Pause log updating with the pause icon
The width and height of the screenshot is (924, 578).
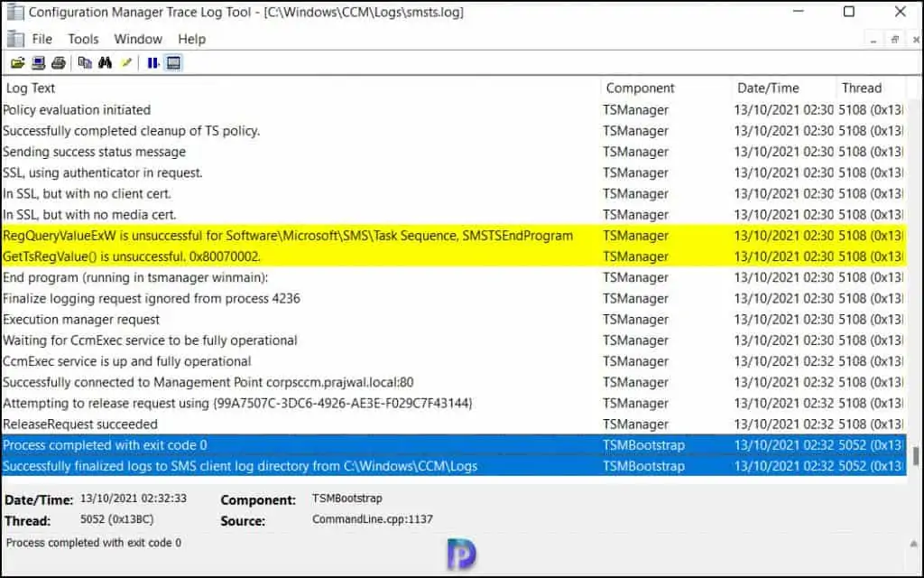coord(152,62)
